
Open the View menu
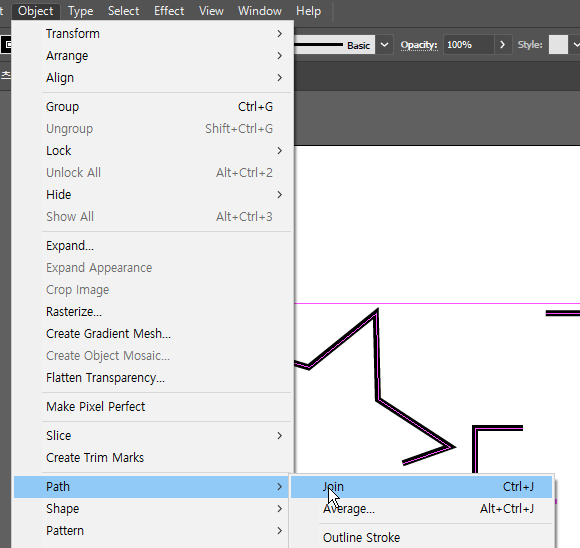click(x=211, y=11)
